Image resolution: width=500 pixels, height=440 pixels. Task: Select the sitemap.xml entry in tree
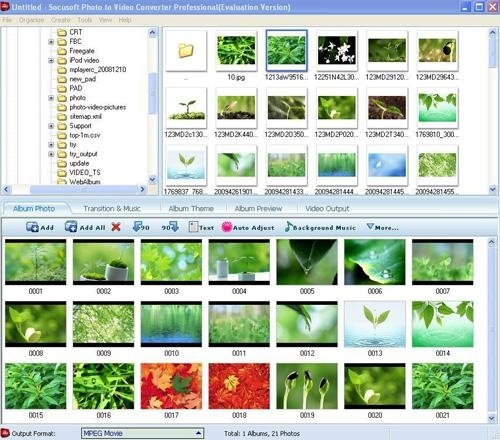(x=79, y=116)
